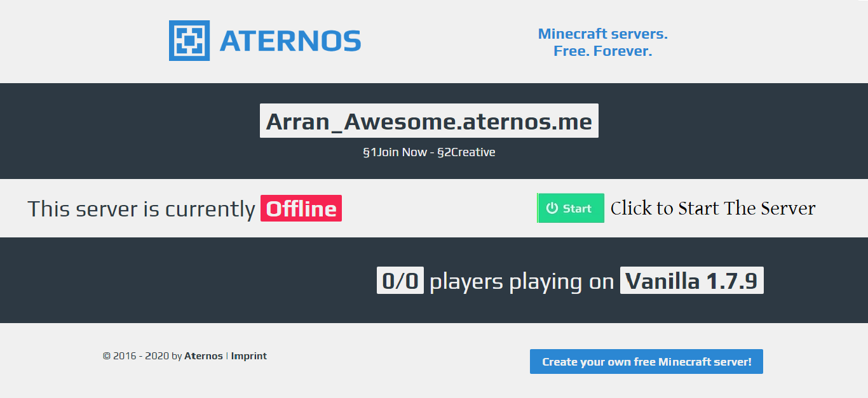This screenshot has height=398, width=868.
Task: Click the Vanilla 1.7.9 version badge
Action: tap(692, 281)
